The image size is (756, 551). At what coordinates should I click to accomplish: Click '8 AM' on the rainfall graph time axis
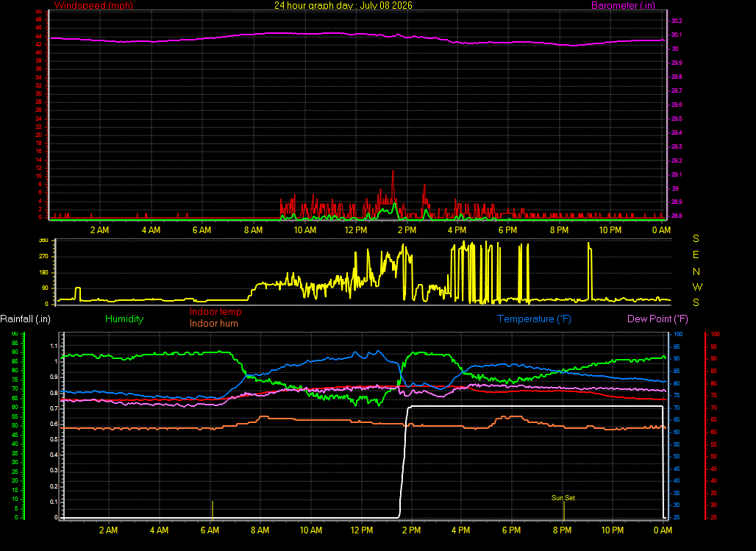[x=260, y=530]
